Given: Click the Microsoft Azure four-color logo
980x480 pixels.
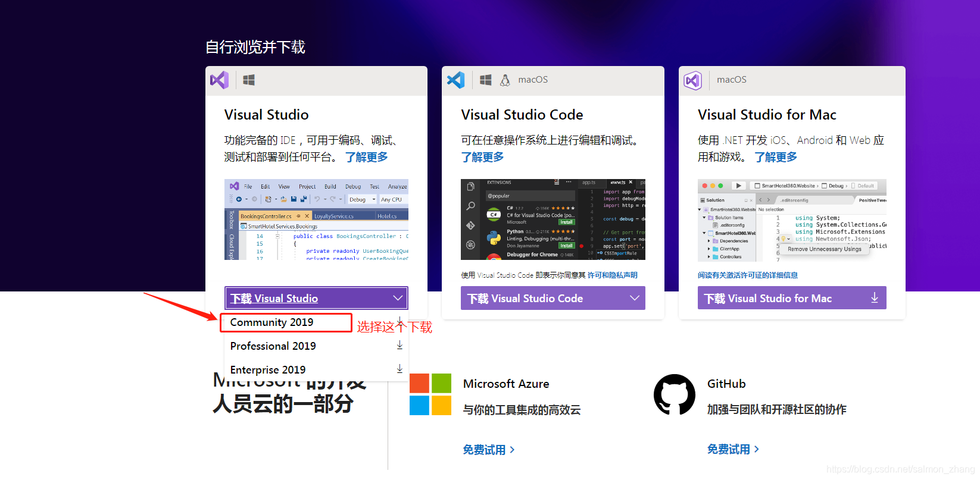Looking at the screenshot, I should [430, 394].
